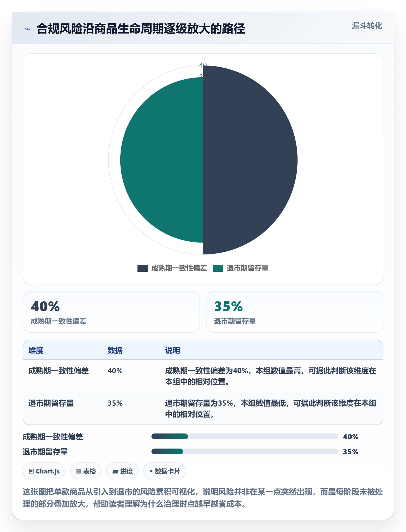Click the teal legend color box
The width and height of the screenshot is (406, 532).
point(218,268)
